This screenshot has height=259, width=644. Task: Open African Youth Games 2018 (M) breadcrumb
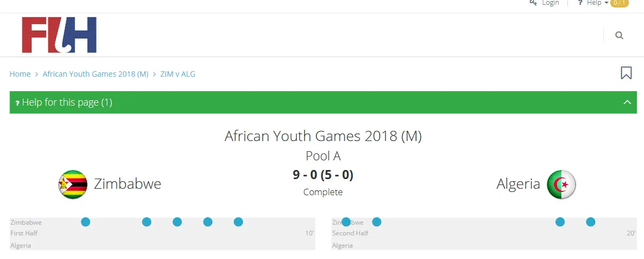point(95,74)
